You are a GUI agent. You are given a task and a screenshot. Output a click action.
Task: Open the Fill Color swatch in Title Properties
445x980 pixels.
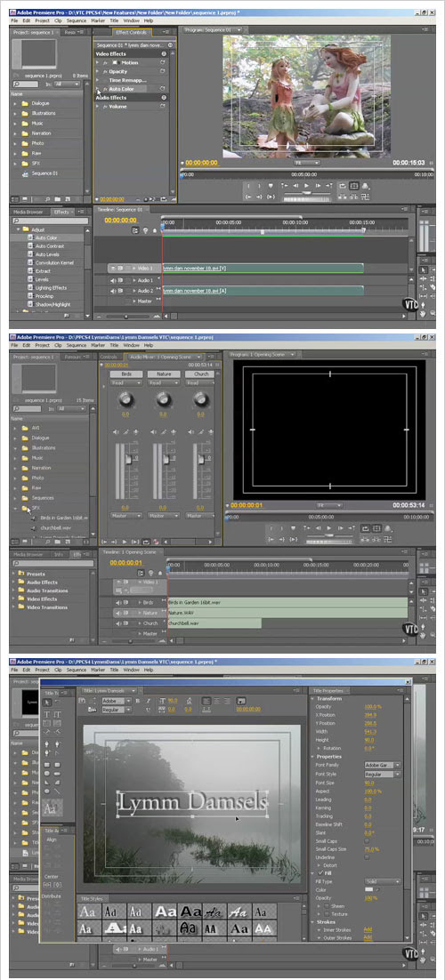(x=369, y=890)
